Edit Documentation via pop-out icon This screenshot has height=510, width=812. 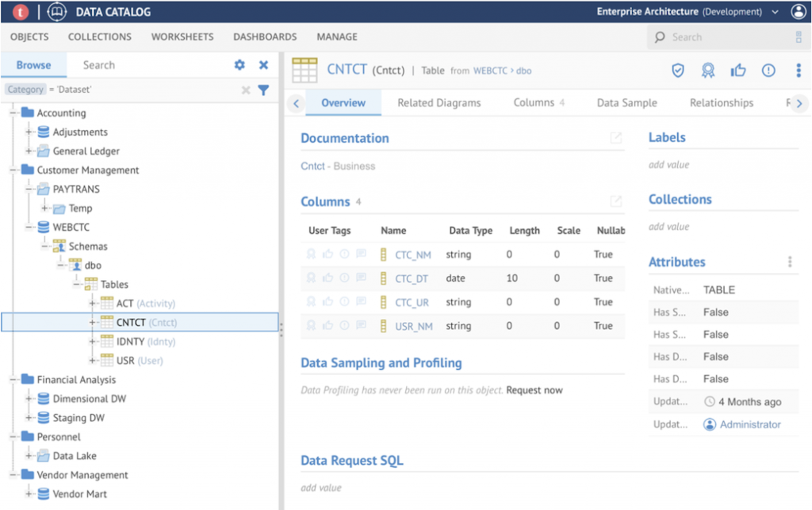coord(615,138)
